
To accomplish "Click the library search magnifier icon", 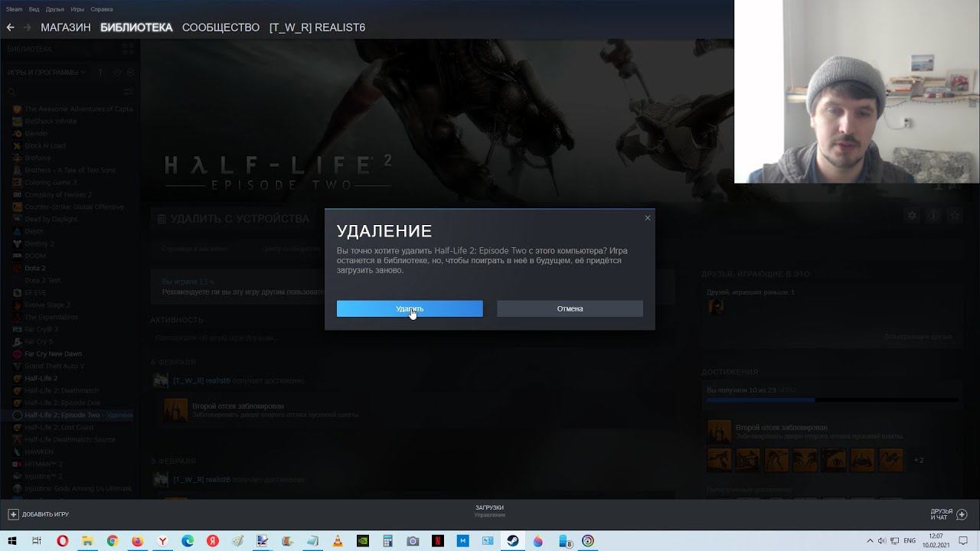I will [12, 91].
